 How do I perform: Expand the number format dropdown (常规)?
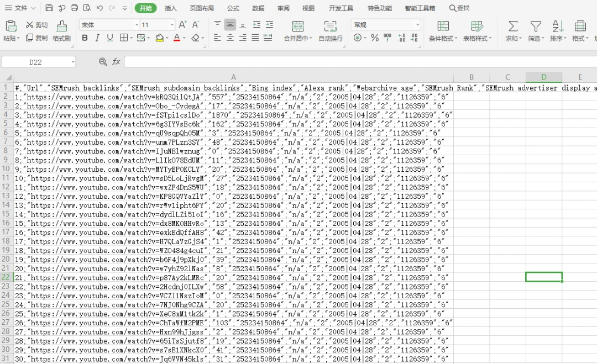pyautogui.click(x=386, y=25)
